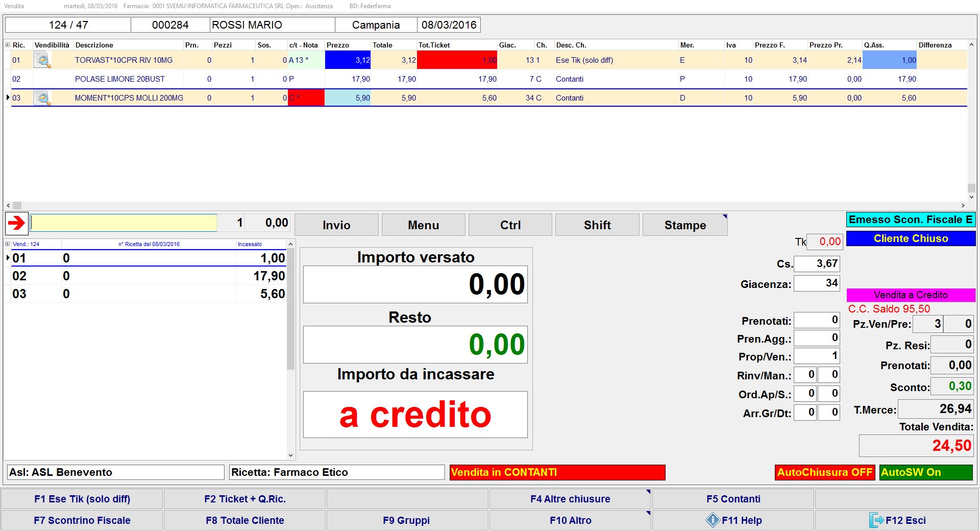Click the F12 Esci exit icon
Image resolution: width=980 pixels, height=531 pixels.
876,520
